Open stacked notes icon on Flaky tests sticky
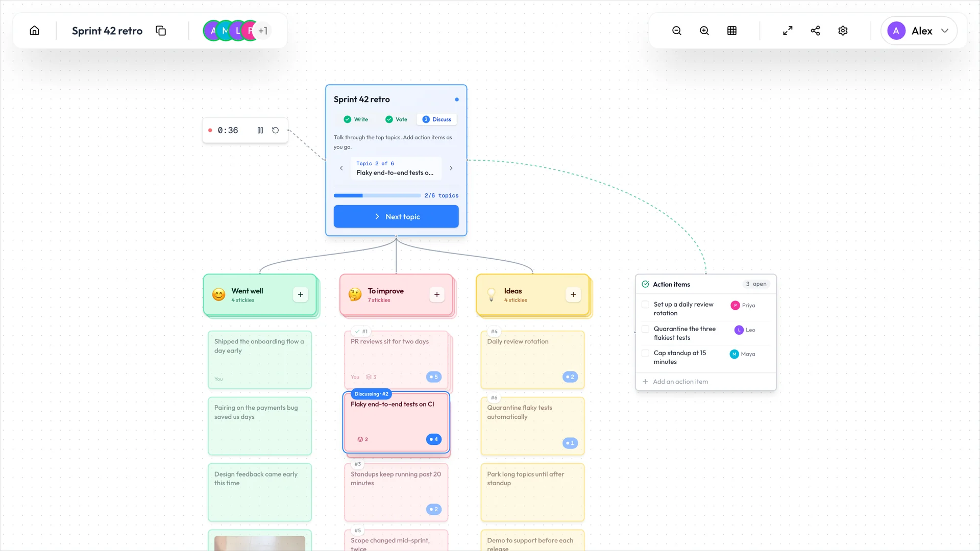Screen dimensions: 980x551 point(362,439)
